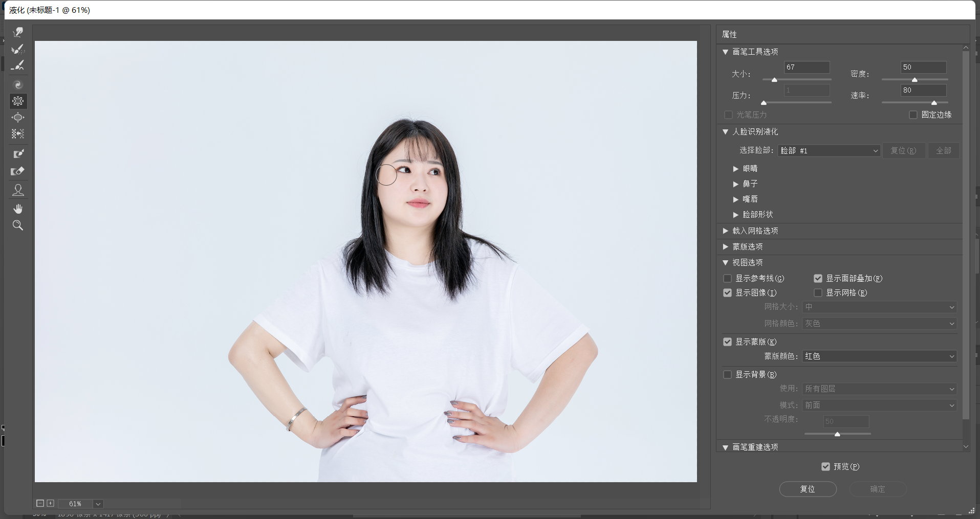Screen dimensions: 980x519
Task: Select the Bloat tool
Action: 18,117
